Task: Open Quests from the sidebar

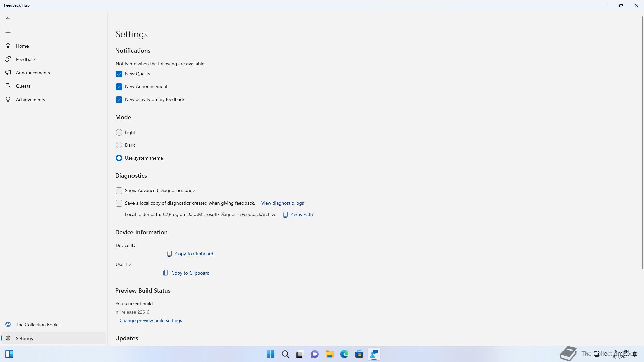Action: point(23,86)
